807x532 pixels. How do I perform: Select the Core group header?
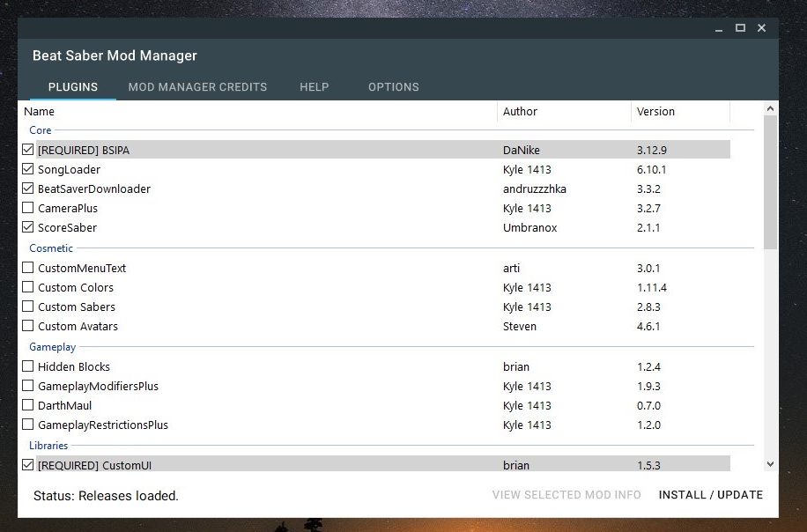pos(41,130)
